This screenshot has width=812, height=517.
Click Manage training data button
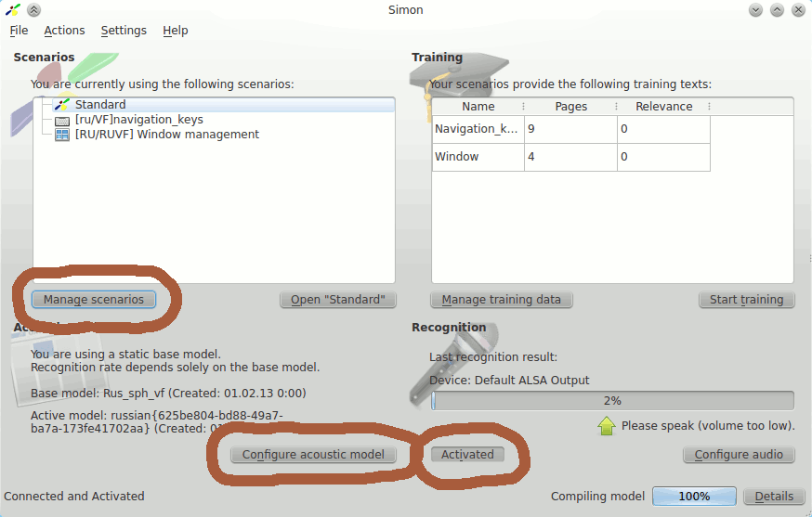pos(502,300)
